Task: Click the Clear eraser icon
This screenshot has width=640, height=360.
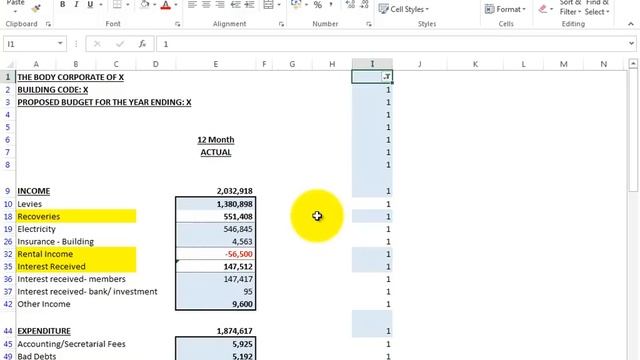Action: coord(543,9)
